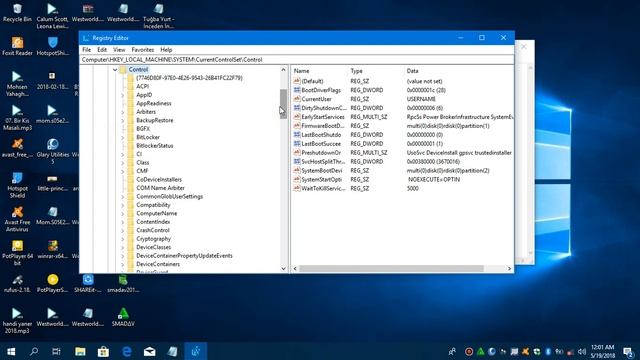
Task: Open PotPlayer 64 bit desktop shortcut
Action: click(17, 253)
